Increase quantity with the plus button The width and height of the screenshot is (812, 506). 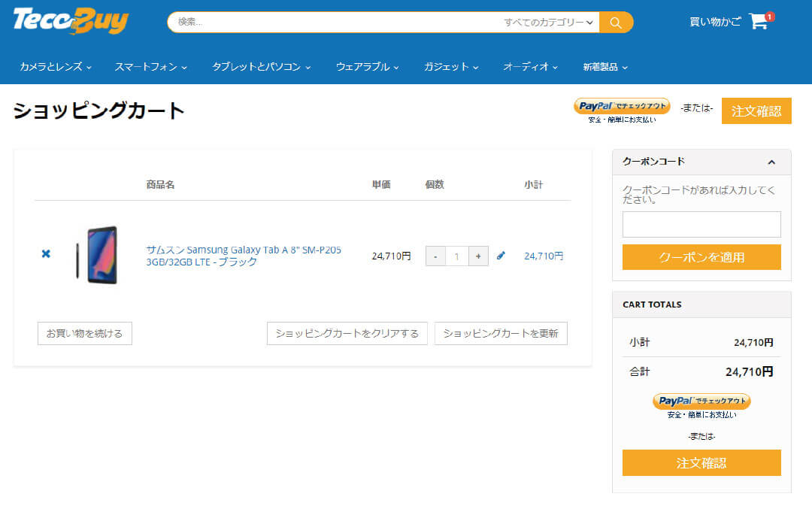[478, 256]
